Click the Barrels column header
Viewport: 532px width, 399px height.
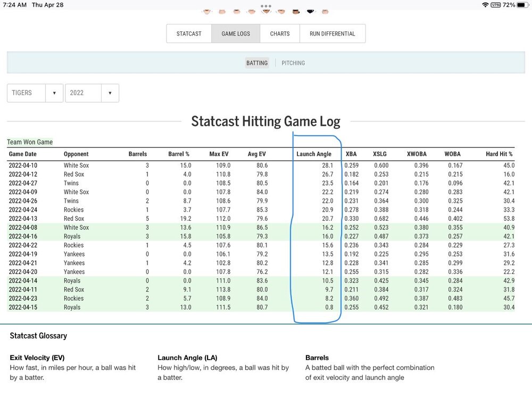138,154
